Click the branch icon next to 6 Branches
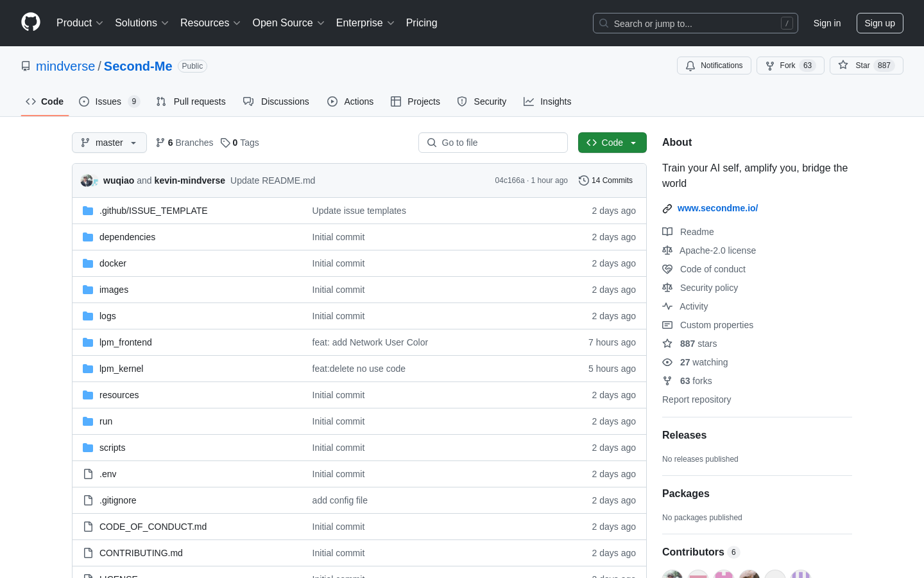924x578 pixels. tap(160, 143)
